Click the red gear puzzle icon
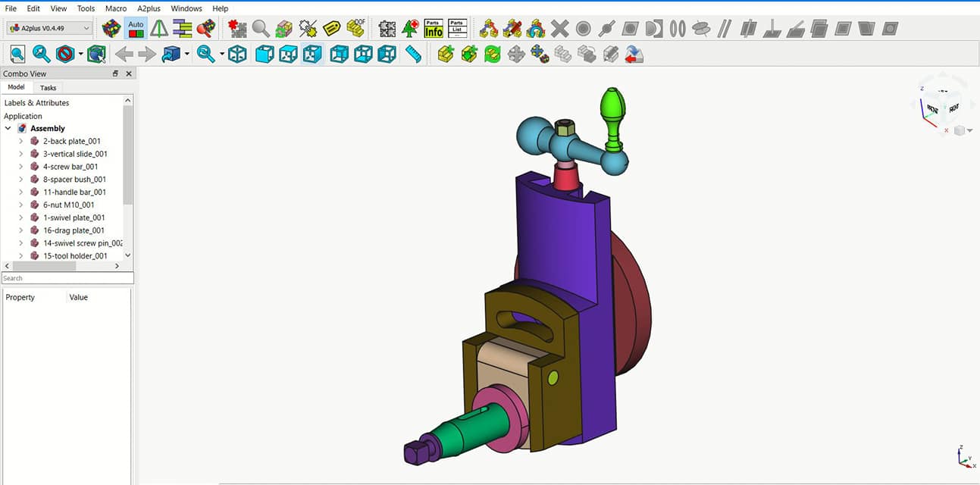The width and height of the screenshot is (980, 485). pos(205,29)
